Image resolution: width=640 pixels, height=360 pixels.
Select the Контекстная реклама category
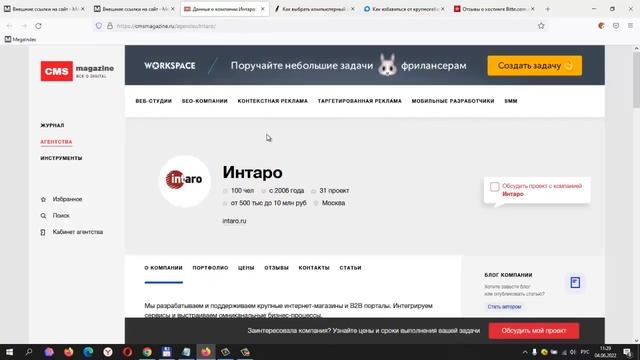(x=273, y=101)
